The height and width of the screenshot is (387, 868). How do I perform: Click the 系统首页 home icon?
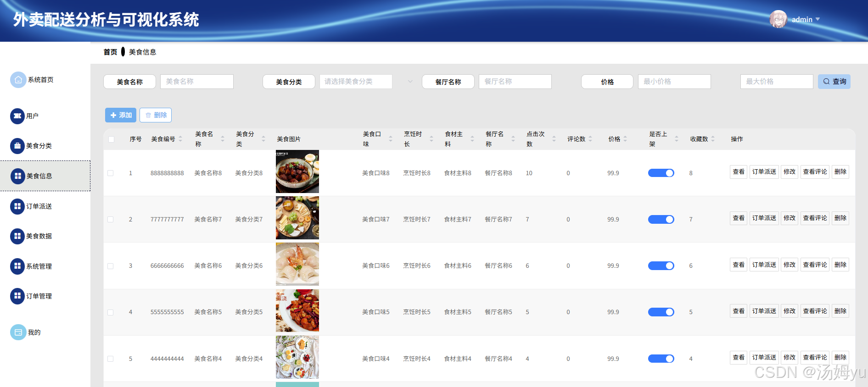point(18,80)
